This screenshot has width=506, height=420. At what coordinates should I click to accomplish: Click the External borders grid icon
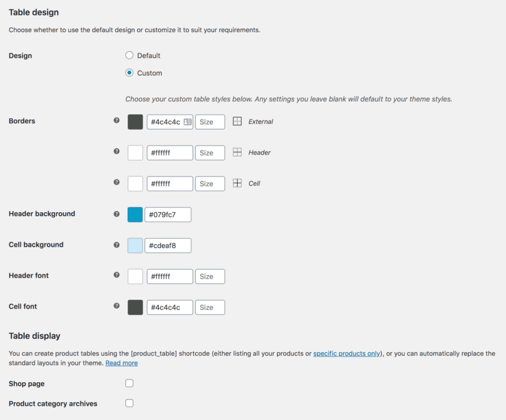coord(238,121)
